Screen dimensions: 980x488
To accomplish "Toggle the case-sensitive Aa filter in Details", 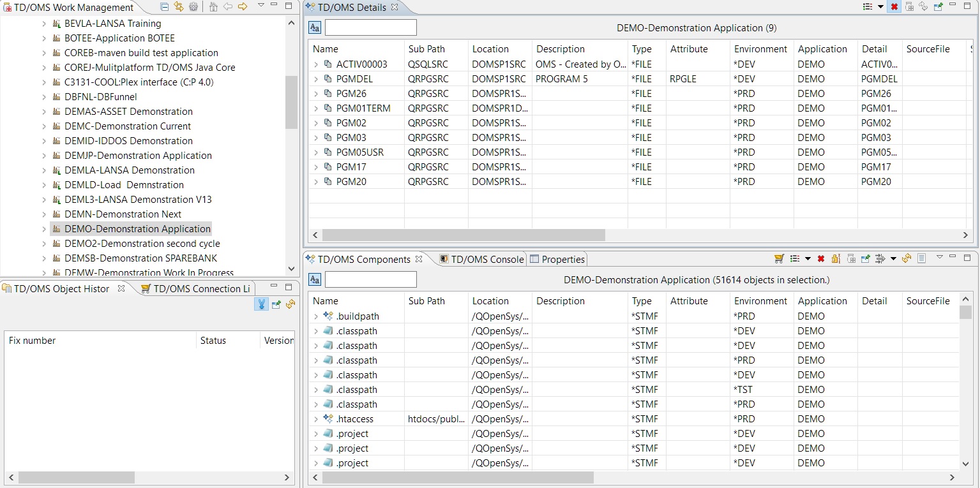I will coord(315,27).
